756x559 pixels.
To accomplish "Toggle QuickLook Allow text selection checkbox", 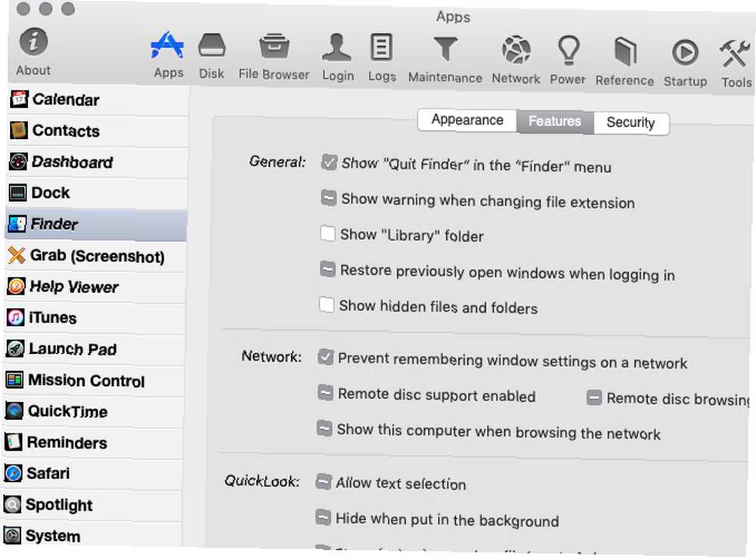I will coord(324,481).
